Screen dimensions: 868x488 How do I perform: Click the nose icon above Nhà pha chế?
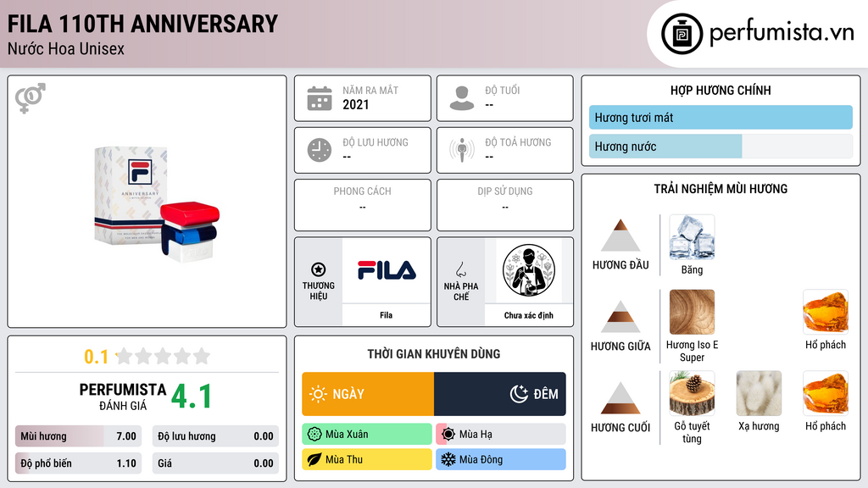(460, 269)
